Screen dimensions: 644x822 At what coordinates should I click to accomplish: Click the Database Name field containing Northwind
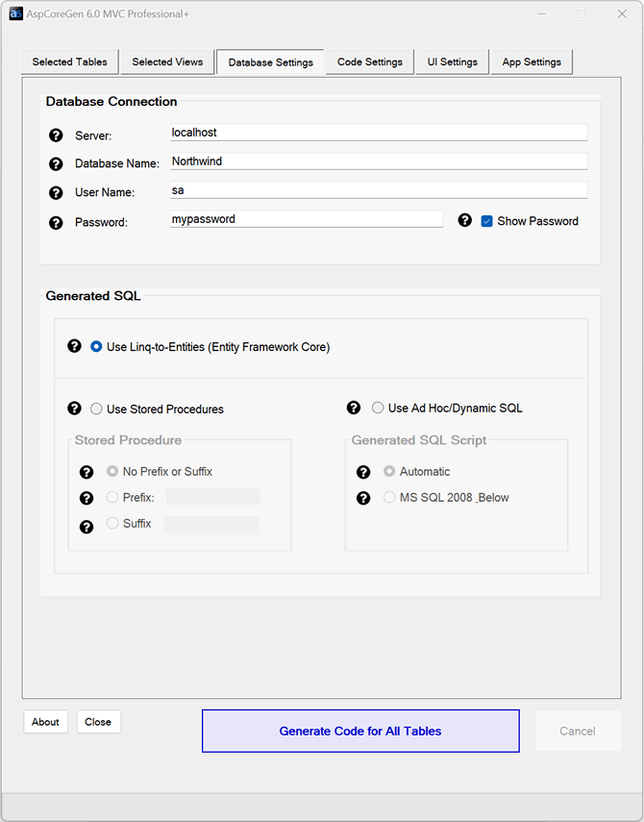pyautogui.click(x=379, y=162)
